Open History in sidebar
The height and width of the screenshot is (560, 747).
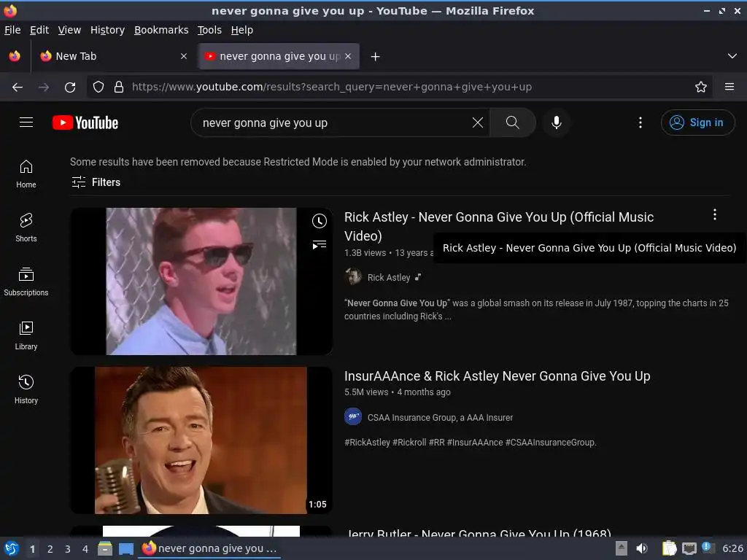coord(26,389)
